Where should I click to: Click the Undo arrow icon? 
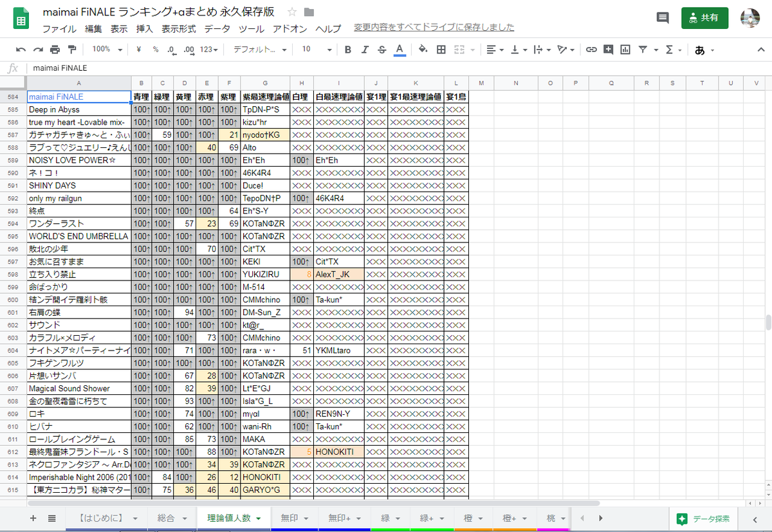pyautogui.click(x=21, y=50)
